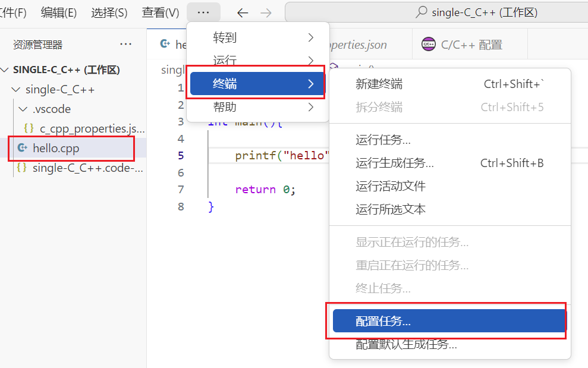This screenshot has height=368, width=588.
Task: Open the 查看(V) menu
Action: tap(161, 12)
